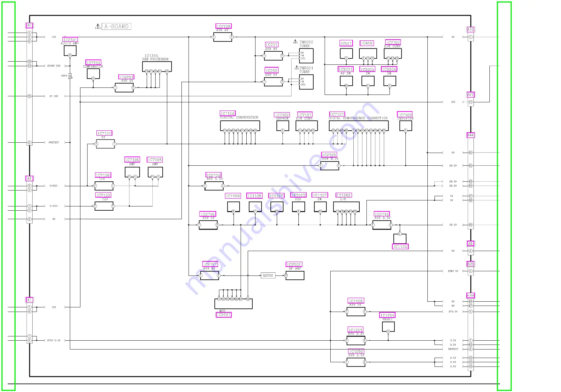This screenshot has height=392, width=561.
Task: Open the IC051 AVR 5V link
Action: point(272,45)
